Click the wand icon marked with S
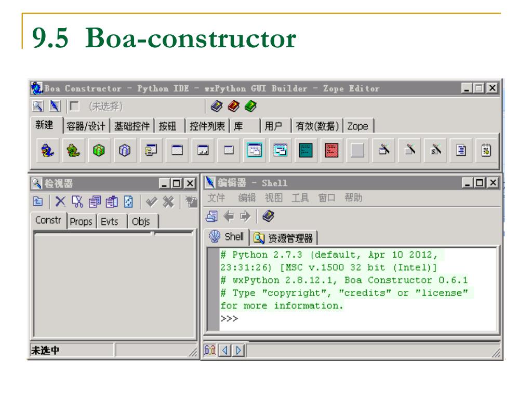This screenshot has height=399, width=532. pyautogui.click(x=435, y=150)
